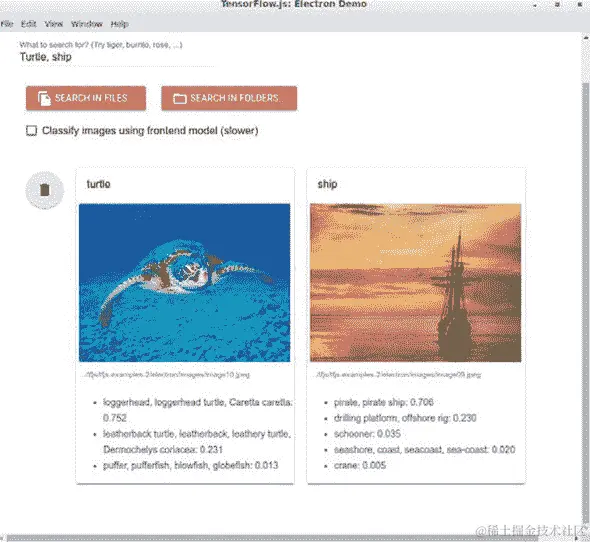Enable classify images using frontend model checkbox
This screenshot has height=542, width=590.
32,131
